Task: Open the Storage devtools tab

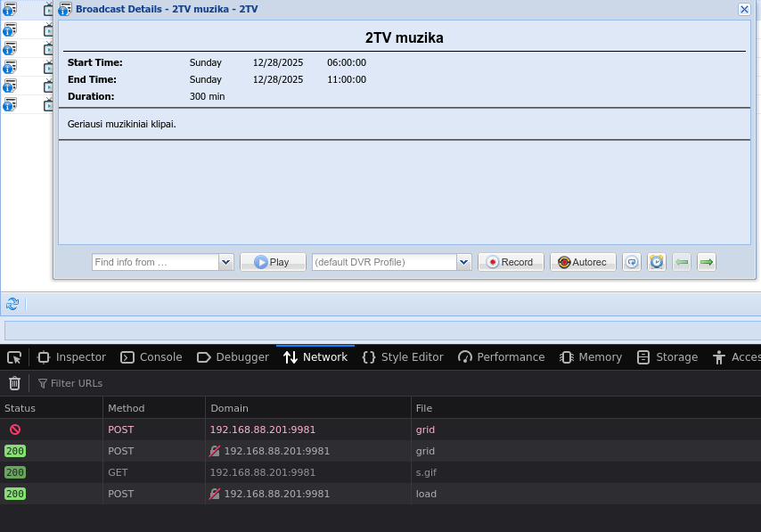Action: pos(667,357)
